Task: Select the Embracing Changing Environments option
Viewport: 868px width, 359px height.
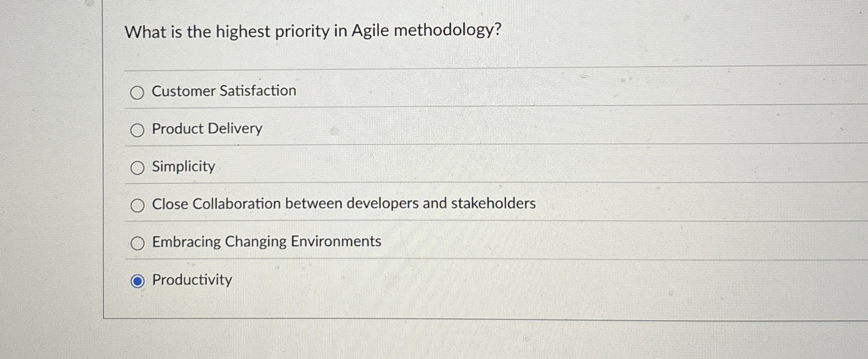Action: coord(138,242)
